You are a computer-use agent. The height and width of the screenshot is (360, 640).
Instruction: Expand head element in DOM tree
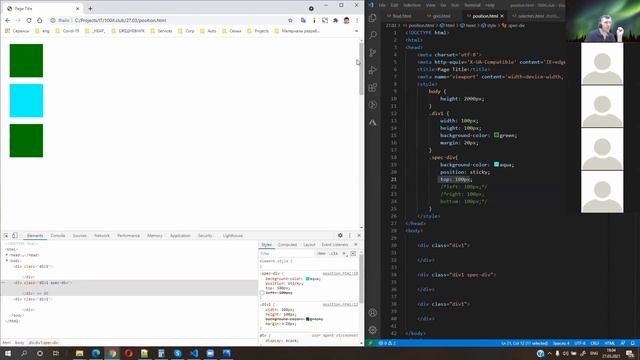[x=7, y=255]
